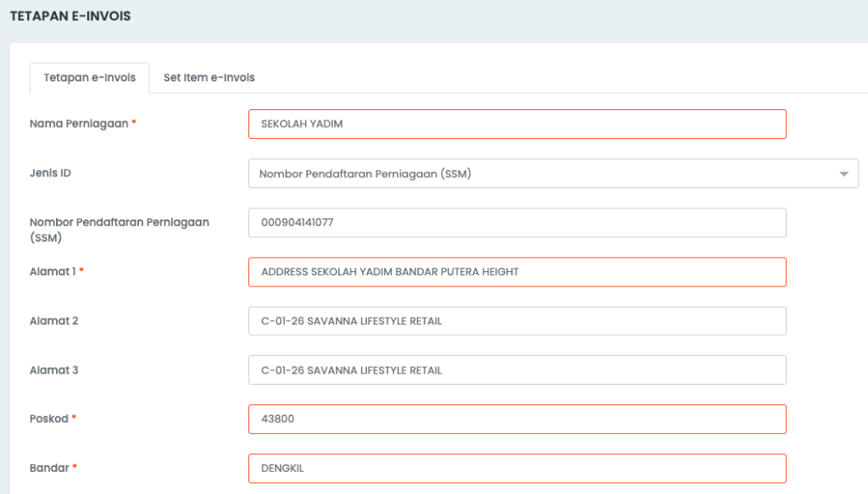This screenshot has height=494, width=868.
Task: Click the Alamat 3 label
Action: (x=53, y=370)
